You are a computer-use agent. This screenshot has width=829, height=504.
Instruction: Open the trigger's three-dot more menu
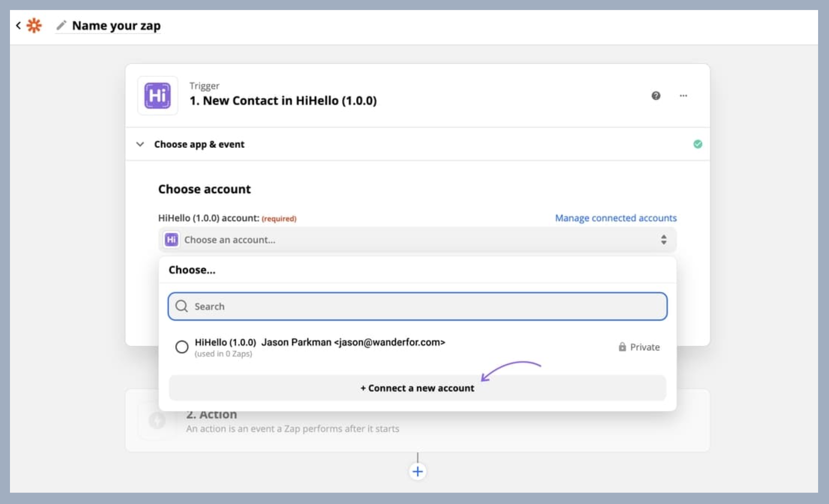683,96
